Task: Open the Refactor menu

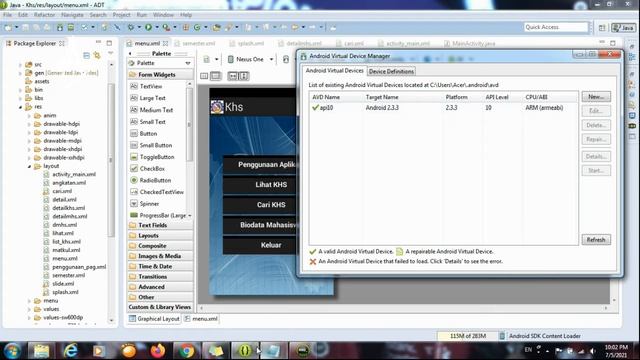Action: click(x=44, y=15)
